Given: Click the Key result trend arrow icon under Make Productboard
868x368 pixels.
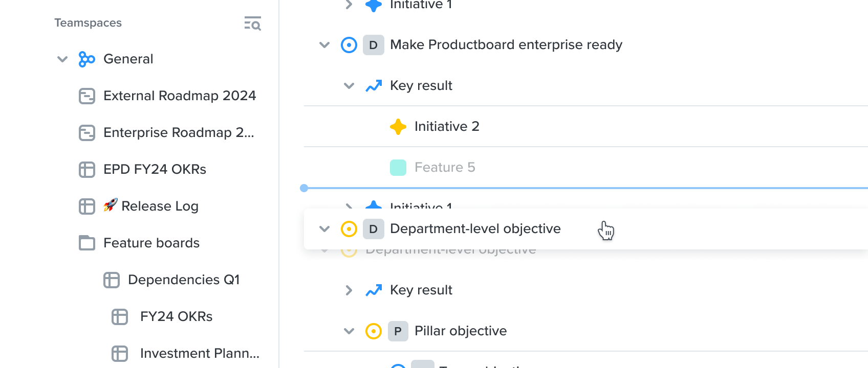Looking at the screenshot, I should pyautogui.click(x=374, y=86).
